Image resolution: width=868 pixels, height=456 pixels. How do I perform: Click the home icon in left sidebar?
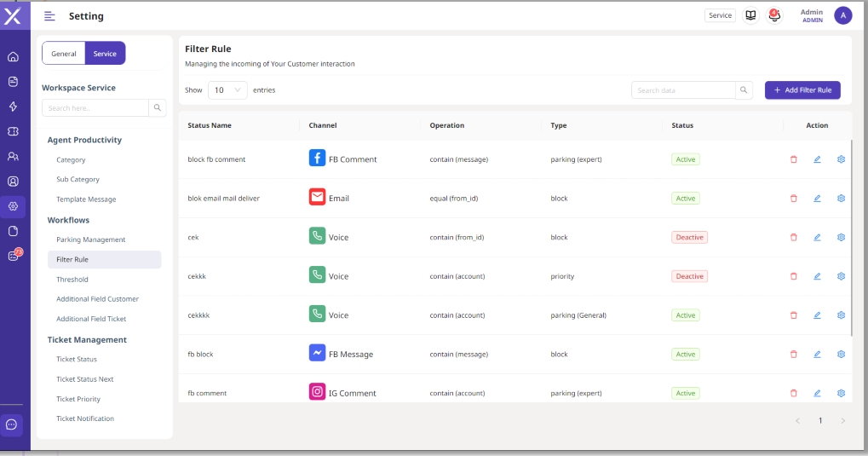(x=13, y=57)
